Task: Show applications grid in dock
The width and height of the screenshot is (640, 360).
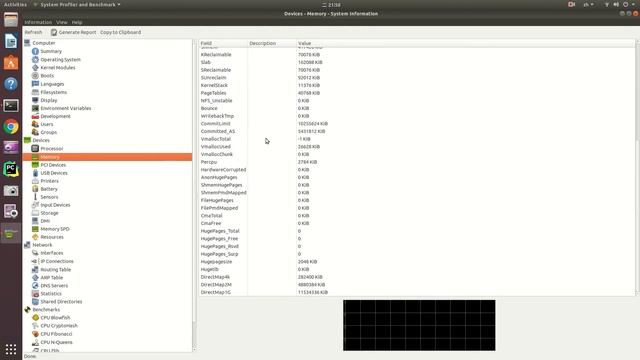Action: click(x=11, y=349)
